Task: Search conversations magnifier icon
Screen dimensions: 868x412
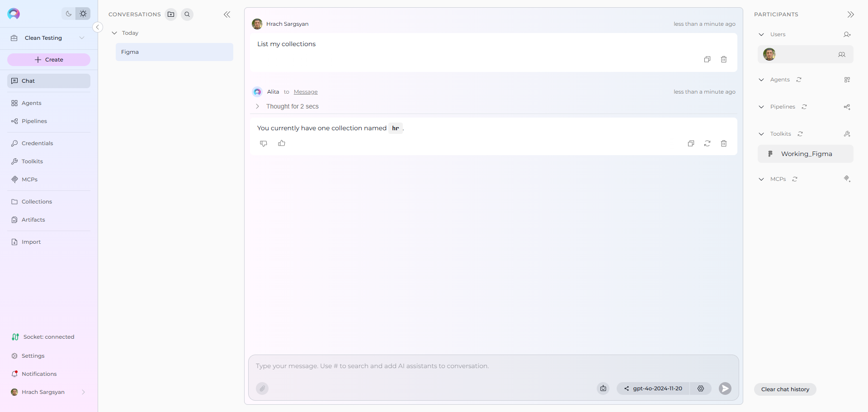Action: click(x=187, y=14)
